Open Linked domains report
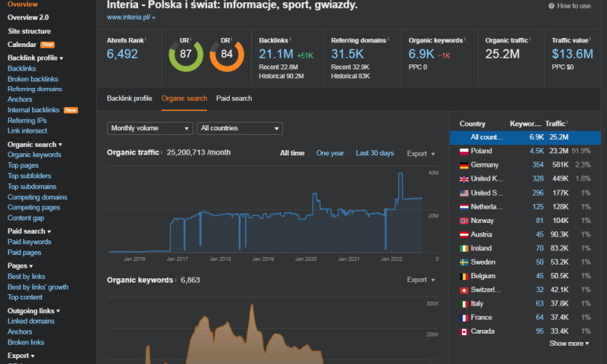 coord(31,321)
